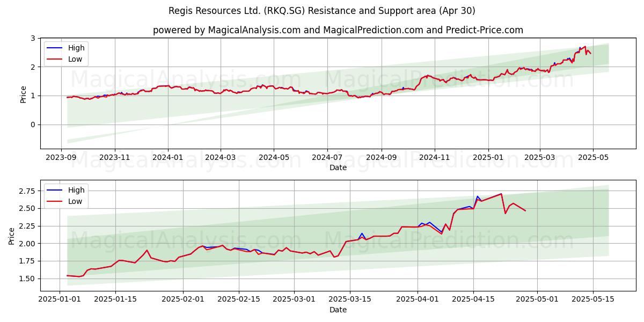Click the '2024-09' tick label

(382, 157)
